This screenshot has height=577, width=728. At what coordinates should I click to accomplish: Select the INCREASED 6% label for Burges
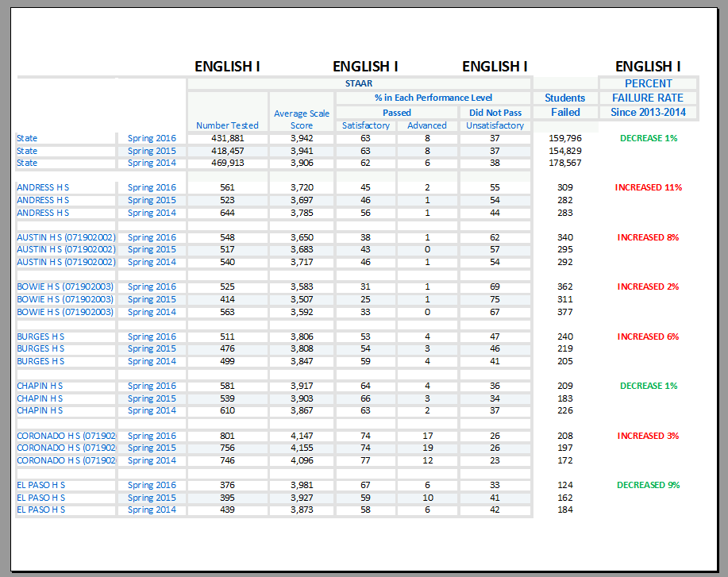648,337
